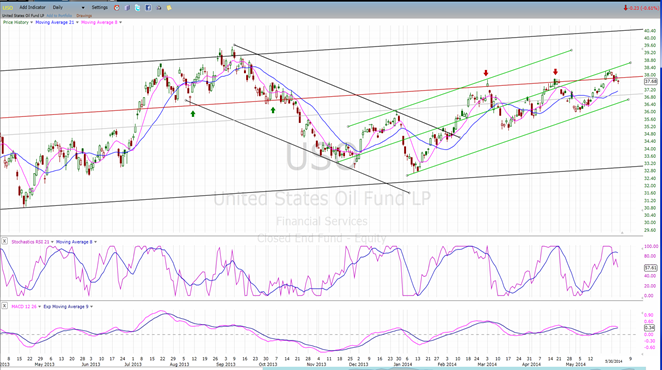The height and width of the screenshot is (370, 662).
Task: Share the chart on Twitter
Action: tap(138, 8)
